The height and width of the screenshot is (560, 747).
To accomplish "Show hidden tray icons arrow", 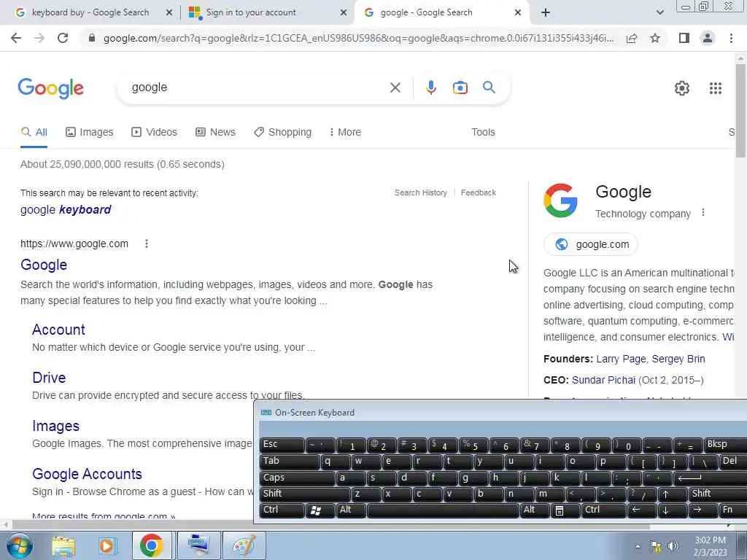I will [x=638, y=546].
